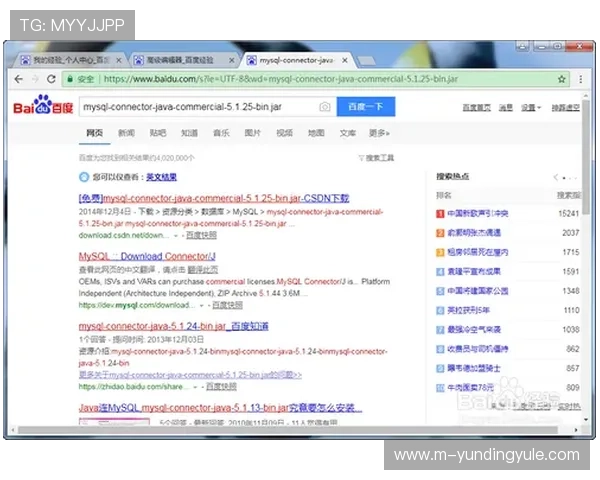Viewport: 600px width, 480px height.
Task: Open the 知道 search tab
Action: 189,133
